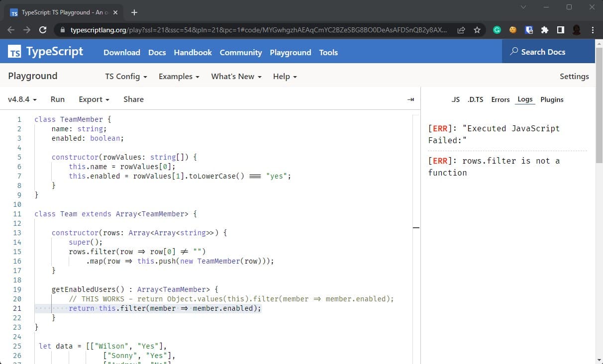Open the v4.8.4 version selector

22,99
